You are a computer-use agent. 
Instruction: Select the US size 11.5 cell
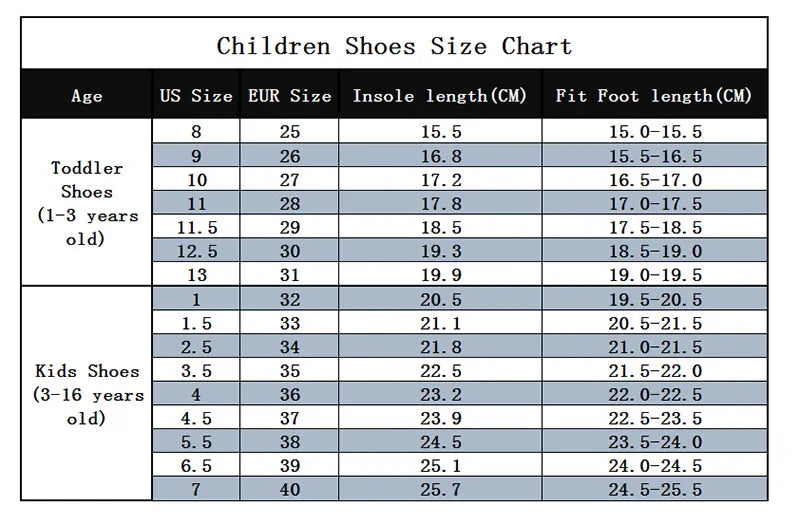[x=196, y=228]
